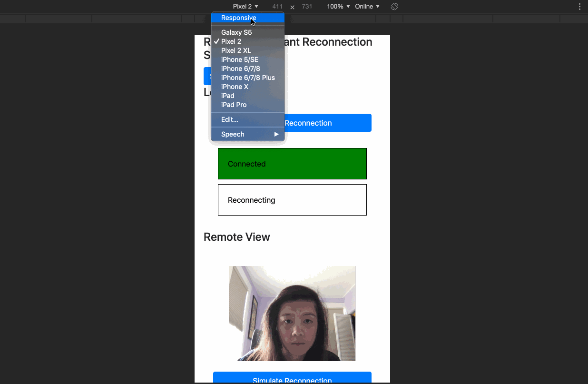Select iPhone X device preset
This screenshot has width=588, height=384.
(x=248, y=87)
